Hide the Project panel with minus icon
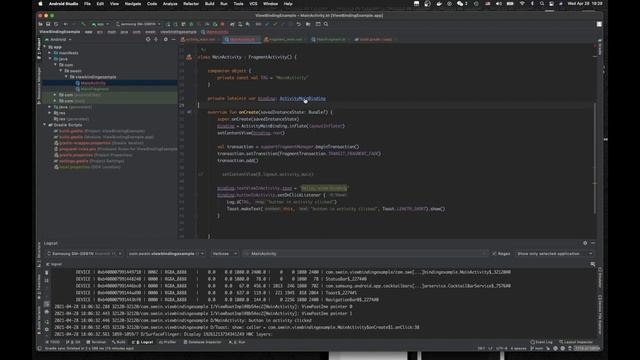 tap(173, 40)
